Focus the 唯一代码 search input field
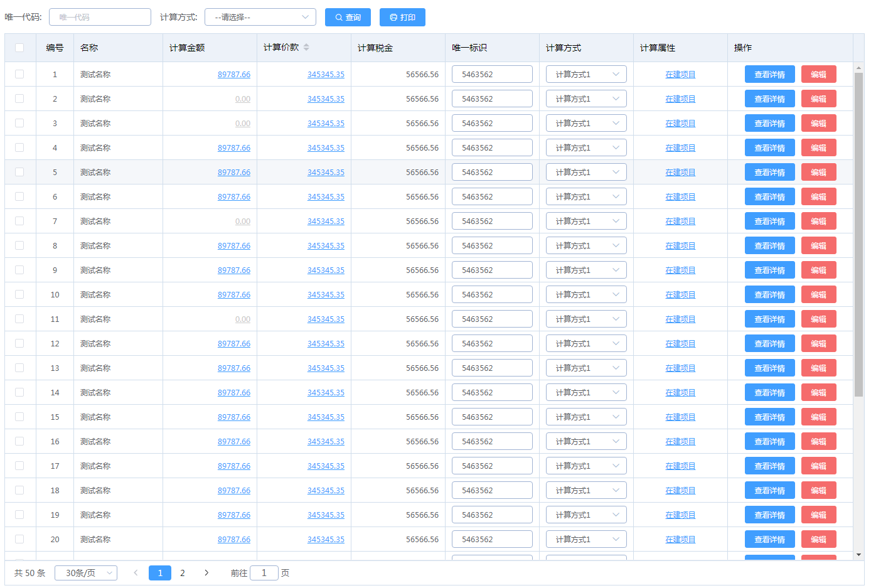 click(x=100, y=17)
